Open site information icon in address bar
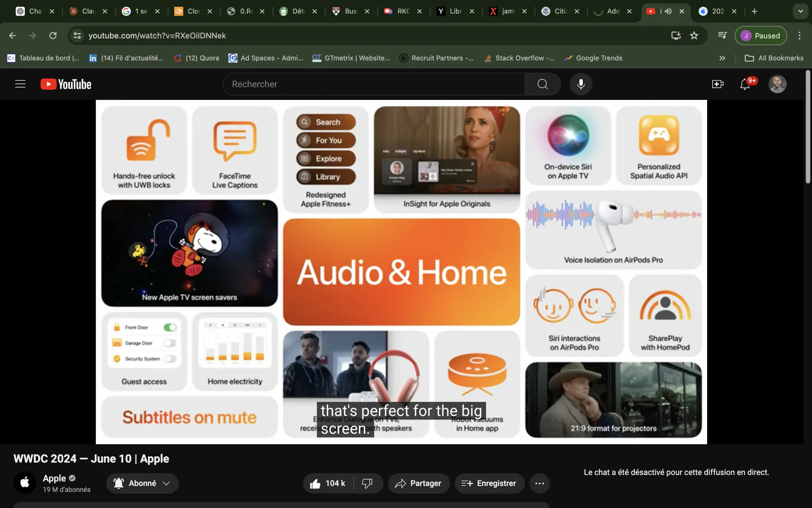The height and width of the screenshot is (508, 812). click(77, 36)
